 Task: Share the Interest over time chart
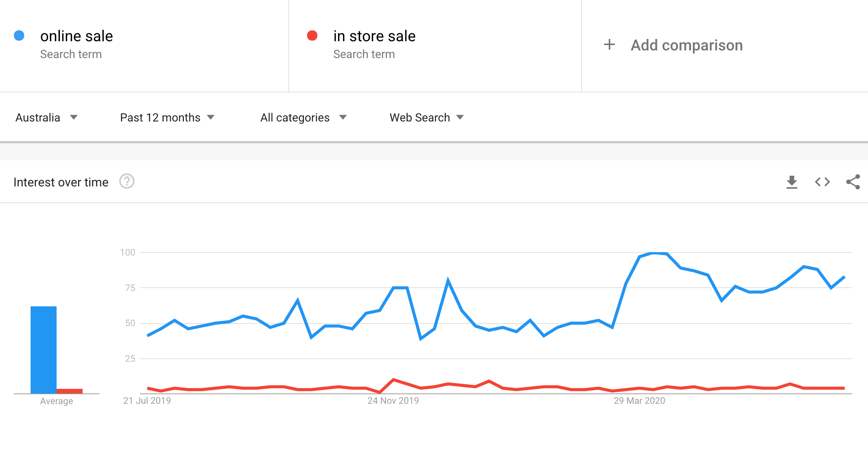(x=853, y=182)
